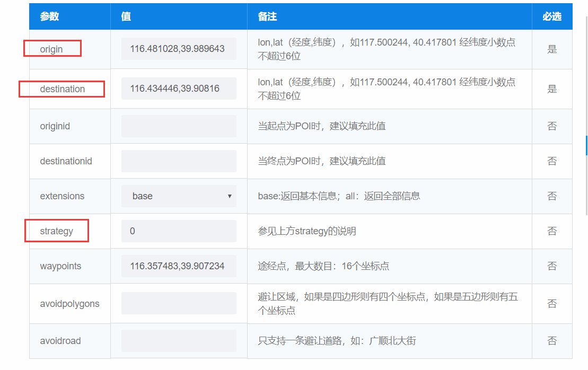The height and width of the screenshot is (370, 588).
Task: Click the destinationid parameter name
Action: click(x=66, y=161)
